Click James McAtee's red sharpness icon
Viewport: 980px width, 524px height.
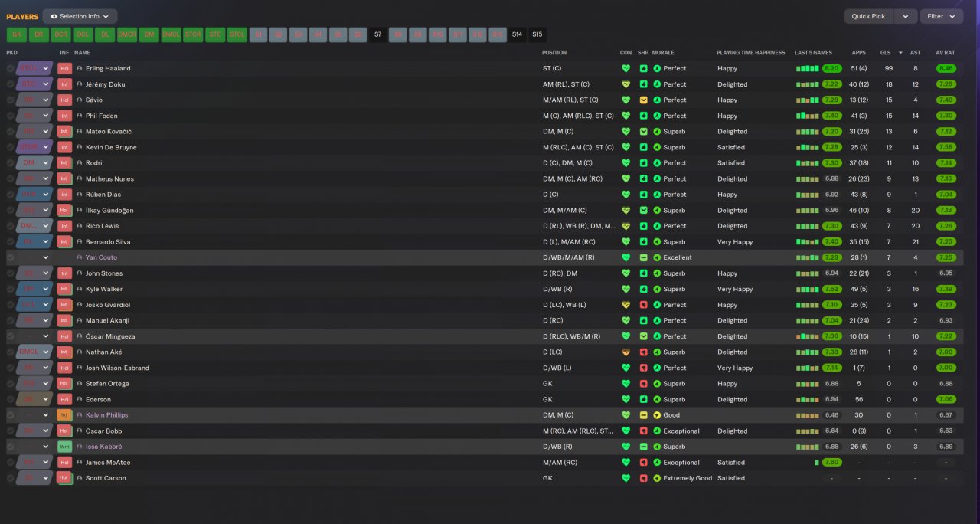[x=644, y=463]
